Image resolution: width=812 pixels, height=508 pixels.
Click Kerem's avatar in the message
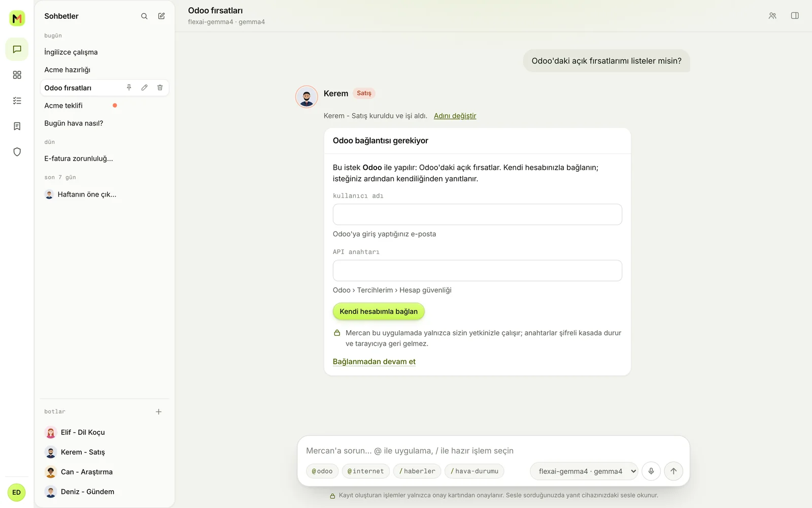click(x=307, y=97)
